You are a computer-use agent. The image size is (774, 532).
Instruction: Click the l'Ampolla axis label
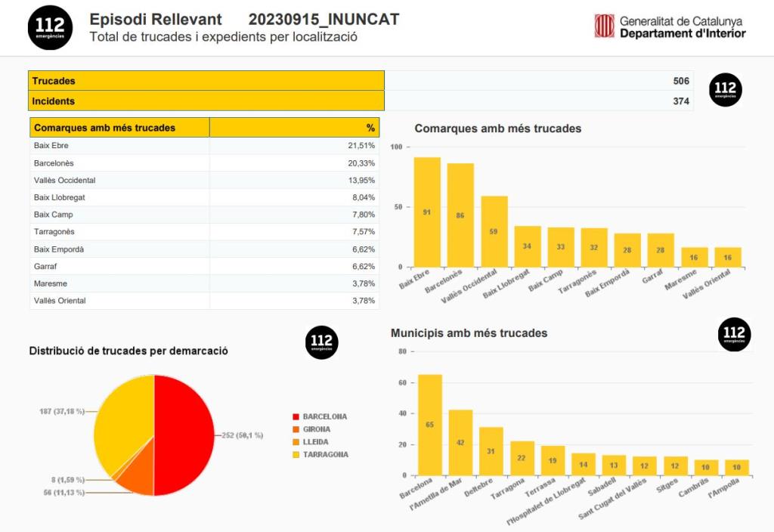click(723, 489)
